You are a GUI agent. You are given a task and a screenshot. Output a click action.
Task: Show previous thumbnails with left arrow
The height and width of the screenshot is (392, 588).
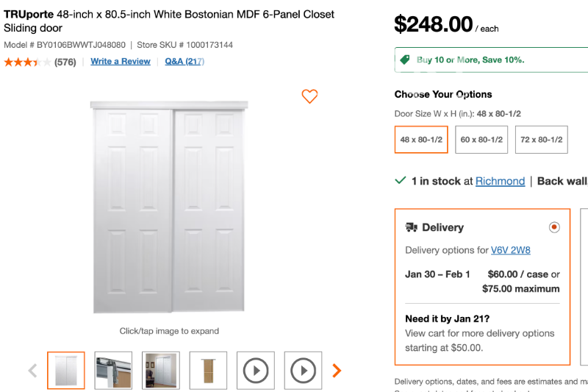32,371
